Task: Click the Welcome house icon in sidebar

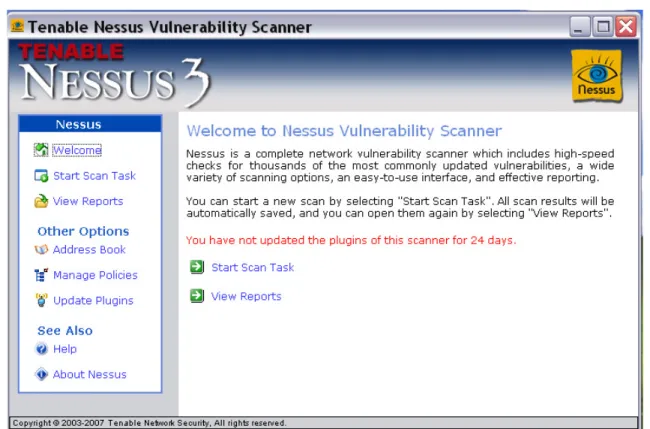Action: pos(41,150)
